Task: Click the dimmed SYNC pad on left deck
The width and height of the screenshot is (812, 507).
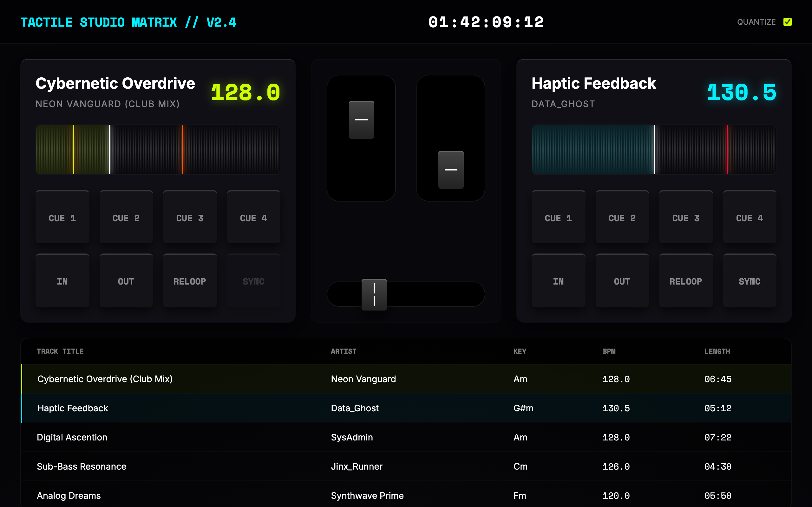Action: click(x=253, y=281)
